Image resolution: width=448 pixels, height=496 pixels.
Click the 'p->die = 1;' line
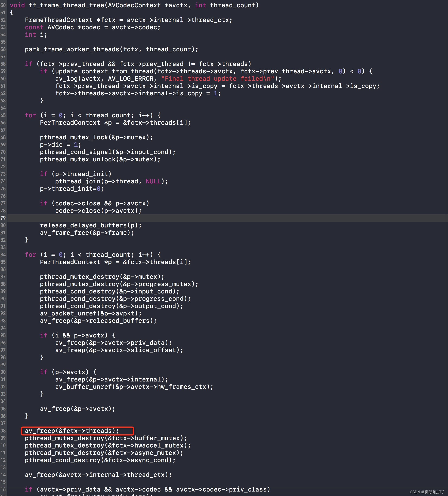(x=61, y=145)
